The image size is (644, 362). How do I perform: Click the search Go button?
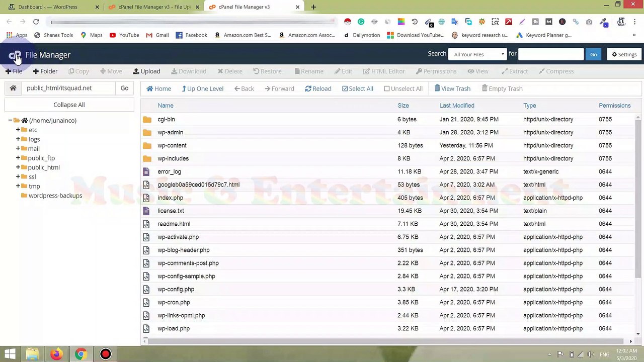tap(594, 54)
